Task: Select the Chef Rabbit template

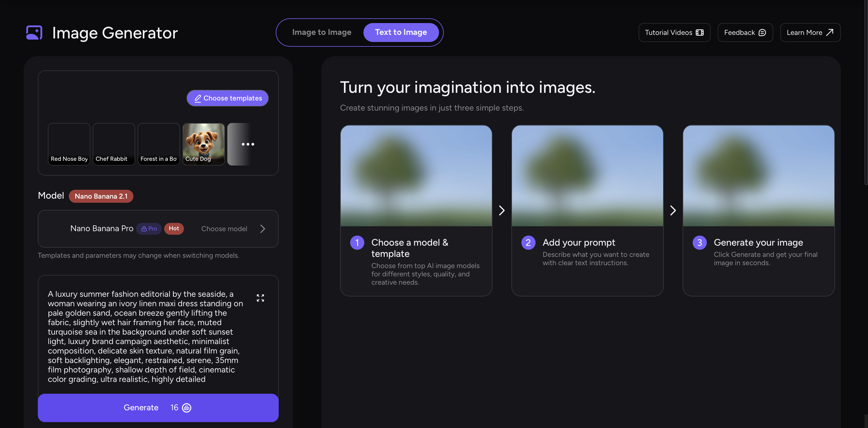Action: pyautogui.click(x=114, y=144)
